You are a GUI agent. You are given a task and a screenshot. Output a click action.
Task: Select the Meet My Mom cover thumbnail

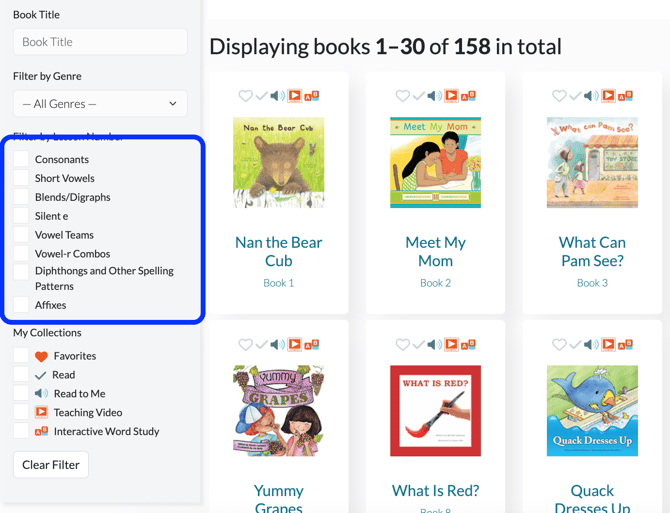click(435, 162)
